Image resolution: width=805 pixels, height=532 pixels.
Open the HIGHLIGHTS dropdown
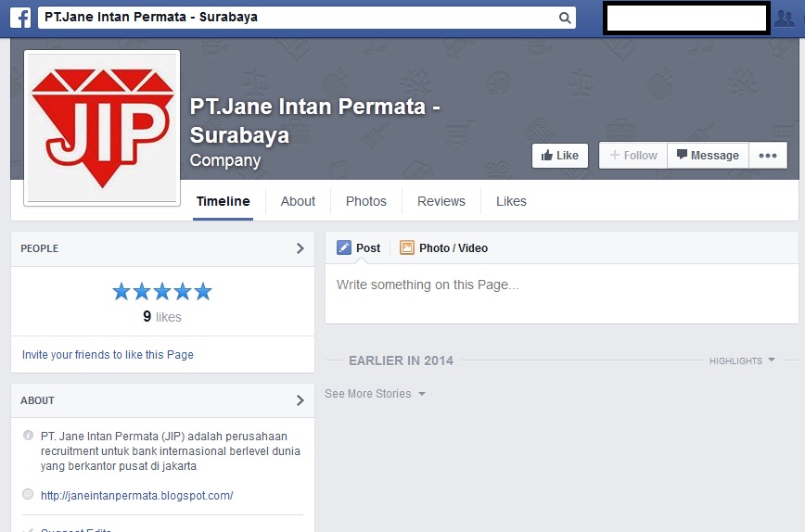click(x=742, y=361)
